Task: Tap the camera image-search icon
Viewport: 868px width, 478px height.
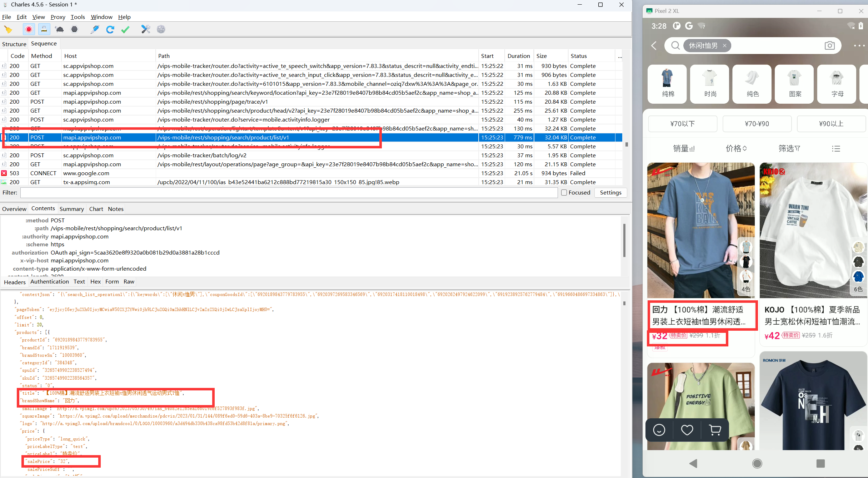Action: pos(829,46)
